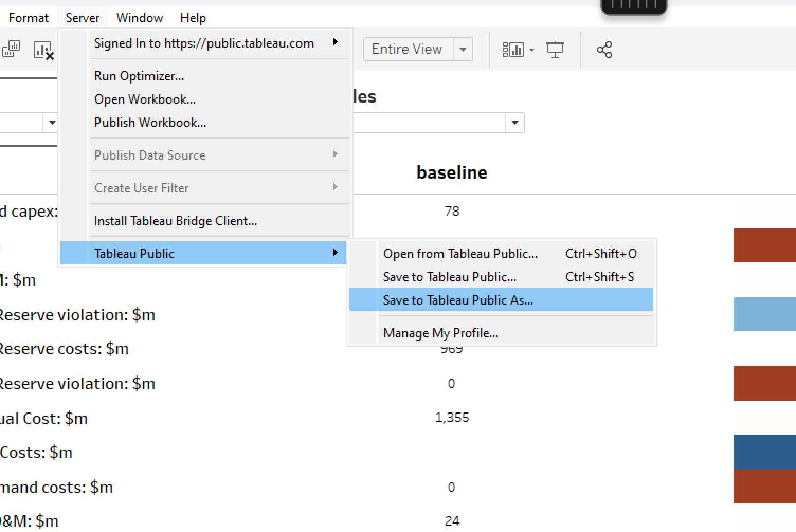
Task: Open Manage My Profile entry
Action: [x=501, y=333]
